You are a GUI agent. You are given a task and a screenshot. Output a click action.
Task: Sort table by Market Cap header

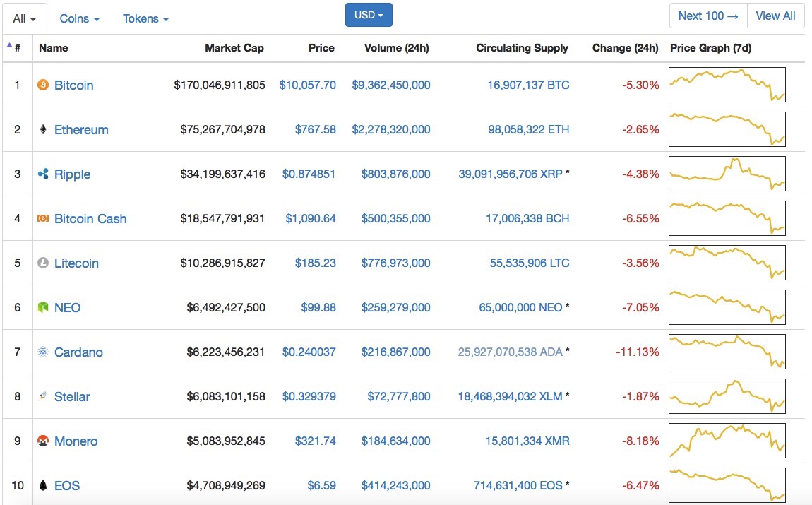[234, 47]
